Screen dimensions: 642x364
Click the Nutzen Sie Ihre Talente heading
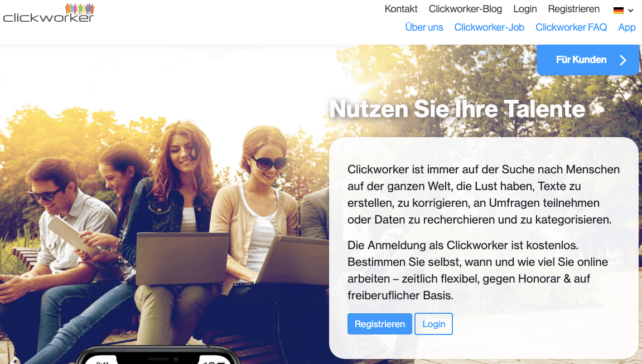[x=457, y=109]
